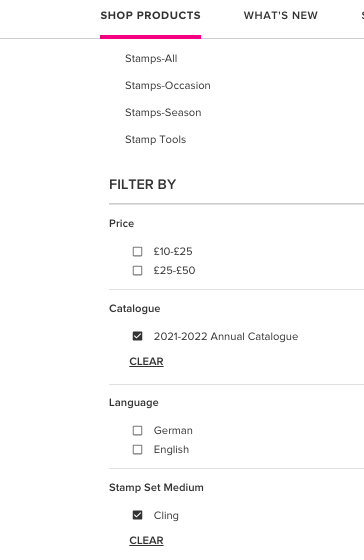This screenshot has height=560, width=364.
Task: Switch to the WHAT'S NEW tab
Action: (x=280, y=15)
